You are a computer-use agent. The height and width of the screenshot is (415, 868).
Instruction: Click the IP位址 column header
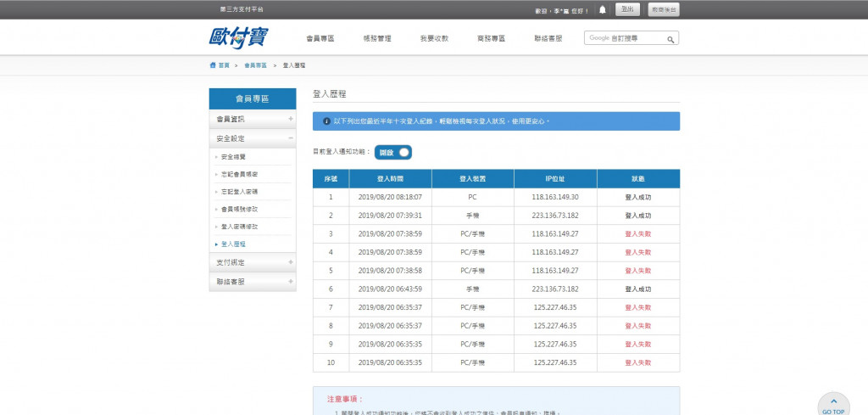tap(555, 179)
